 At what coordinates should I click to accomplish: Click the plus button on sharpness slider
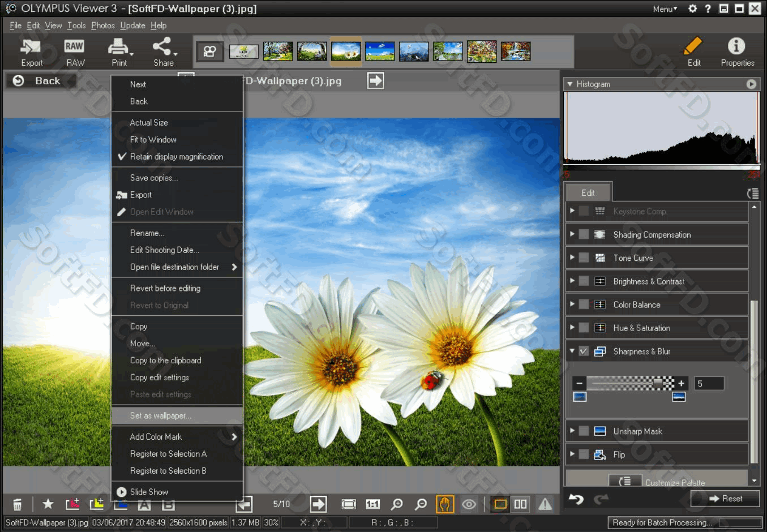[x=681, y=383]
